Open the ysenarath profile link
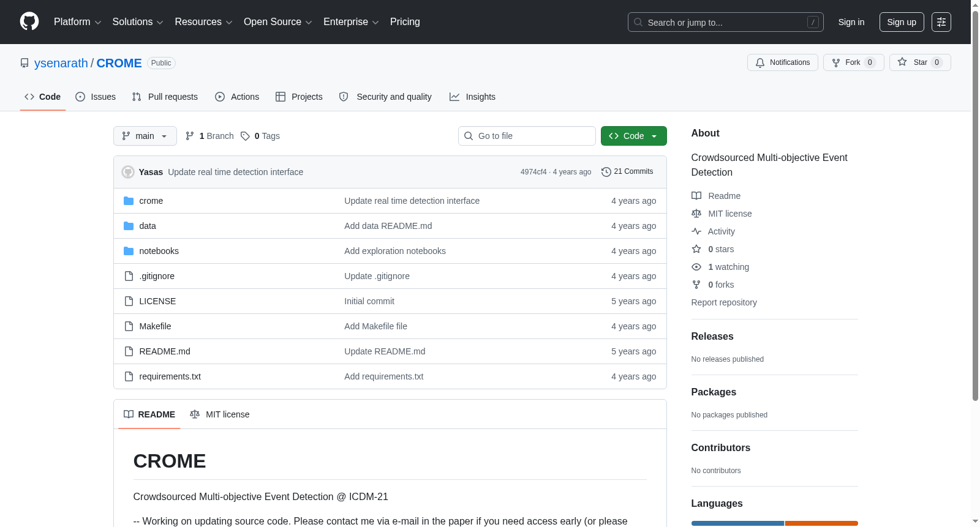Viewport: 980px width, 527px height. coord(61,63)
